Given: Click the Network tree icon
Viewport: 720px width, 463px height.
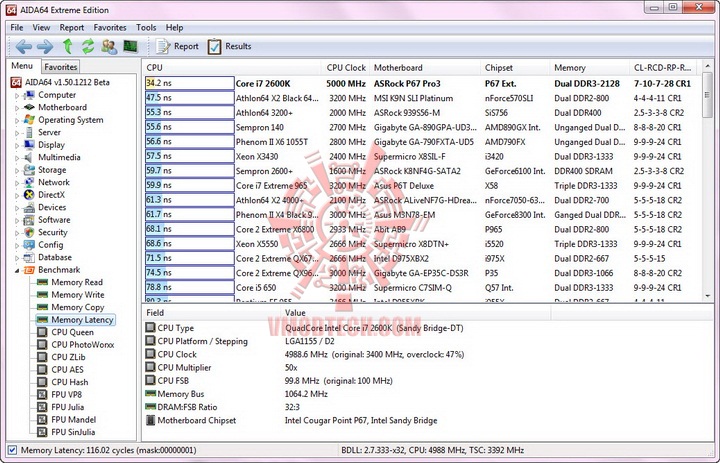Looking at the screenshot, I should coord(29,182).
